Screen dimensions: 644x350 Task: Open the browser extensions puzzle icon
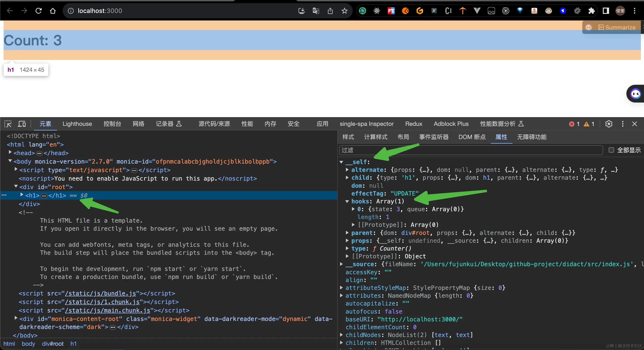point(591,11)
